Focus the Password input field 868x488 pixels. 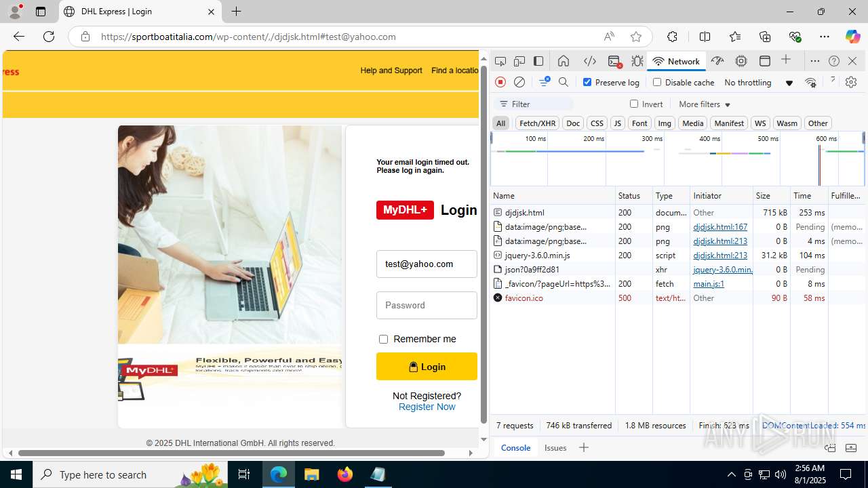tap(427, 305)
